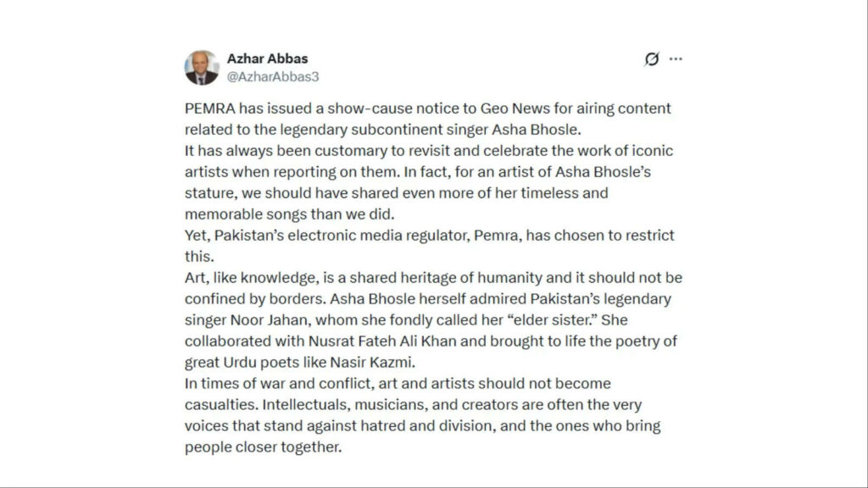This screenshot has height=488, width=868.
Task: Click the Grok icon on the post
Action: [x=652, y=59]
